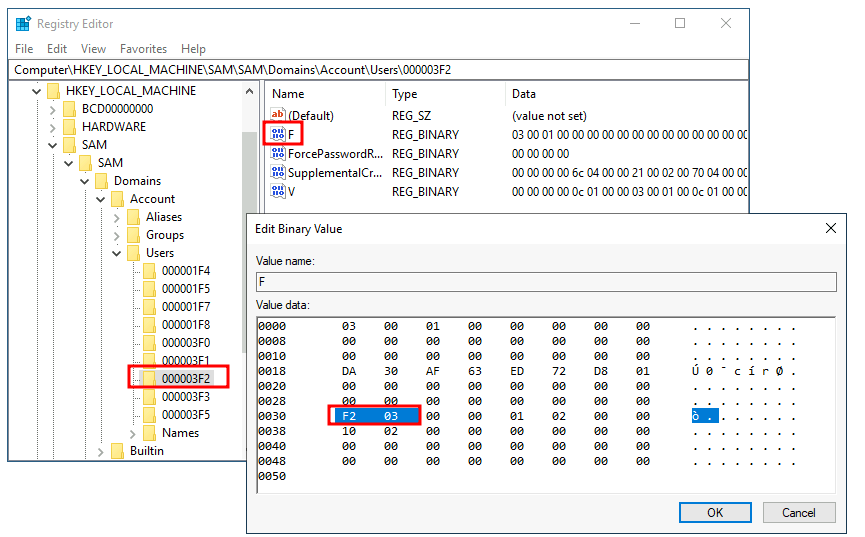Expand the Aliases tree node

pyautogui.click(x=116, y=217)
